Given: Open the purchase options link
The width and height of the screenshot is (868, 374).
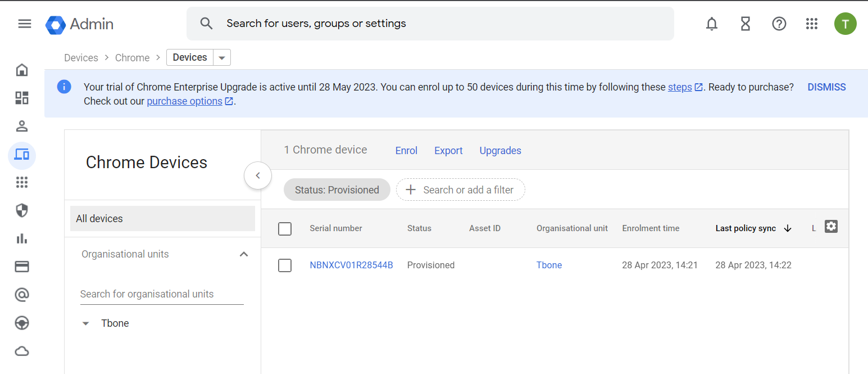Looking at the screenshot, I should coord(185,101).
